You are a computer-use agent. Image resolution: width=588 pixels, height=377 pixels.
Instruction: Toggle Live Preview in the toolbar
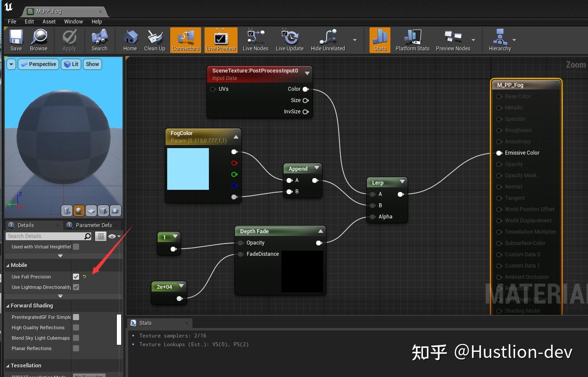(221, 40)
